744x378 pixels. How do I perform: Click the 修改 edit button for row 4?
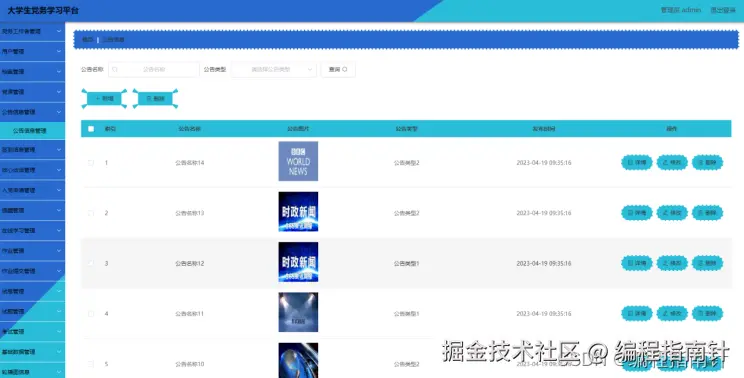pyautogui.click(x=672, y=313)
